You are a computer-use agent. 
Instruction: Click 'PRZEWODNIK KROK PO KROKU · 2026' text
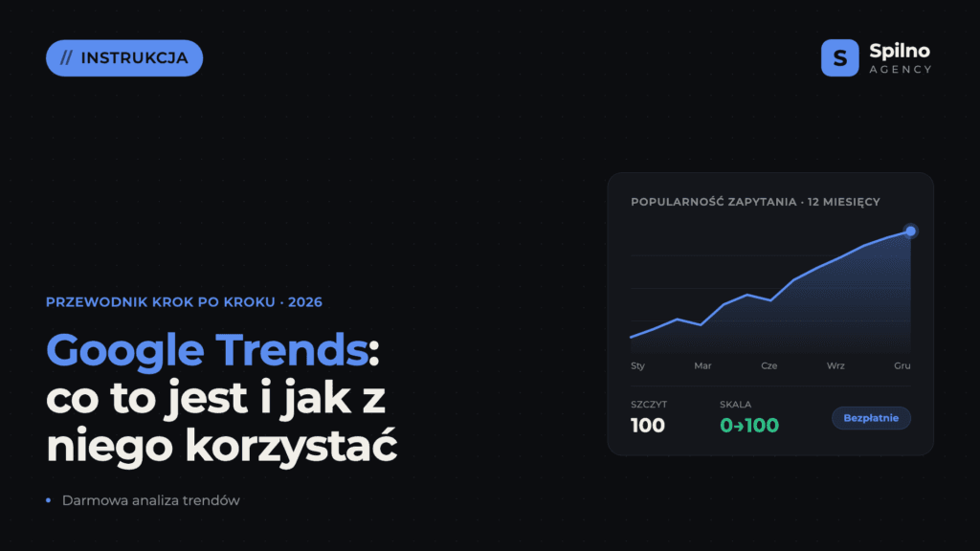click(x=184, y=302)
